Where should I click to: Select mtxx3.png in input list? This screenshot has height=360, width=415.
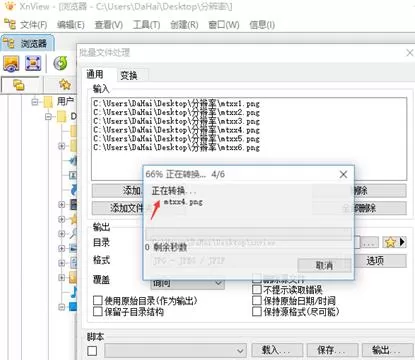click(x=176, y=121)
